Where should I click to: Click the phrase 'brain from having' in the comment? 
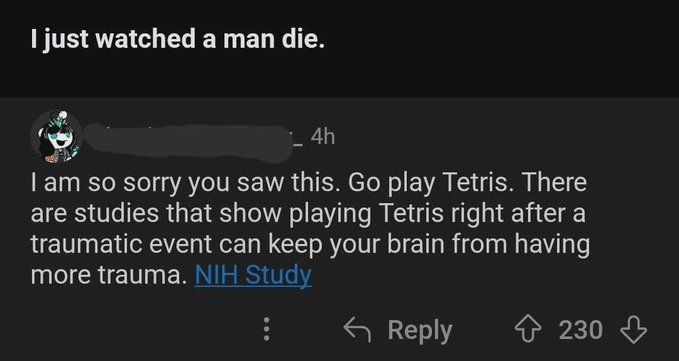point(488,245)
